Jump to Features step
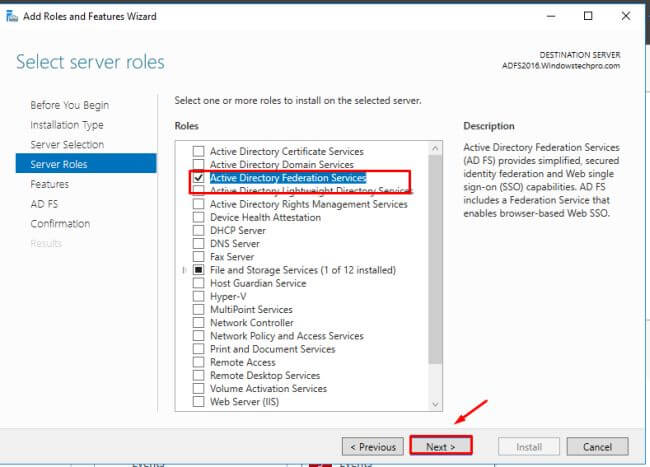 pyautogui.click(x=50, y=184)
